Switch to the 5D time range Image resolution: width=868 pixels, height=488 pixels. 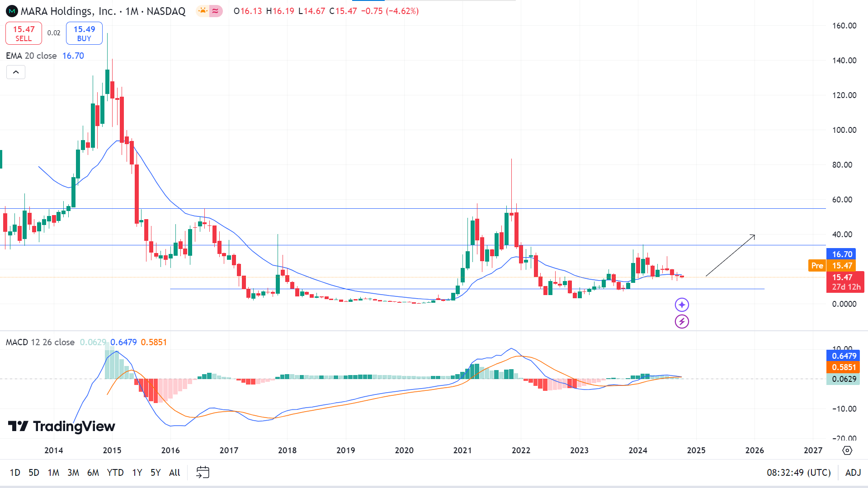tap(34, 473)
